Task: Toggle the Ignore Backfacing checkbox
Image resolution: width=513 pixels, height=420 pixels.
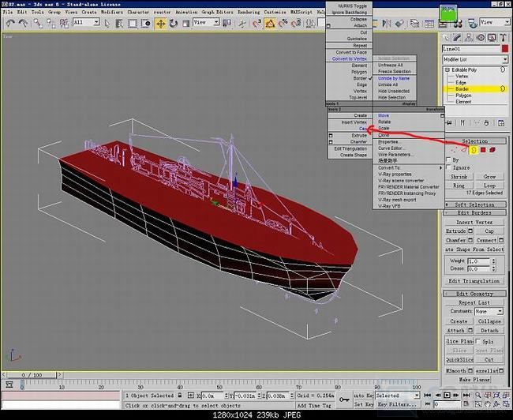Action: pos(448,167)
